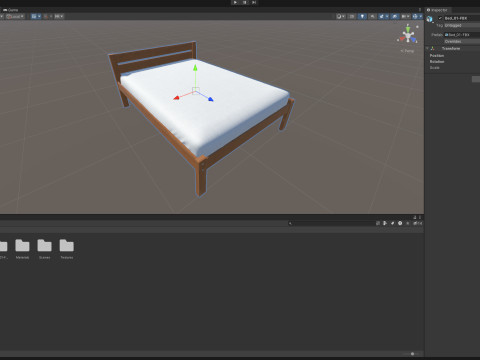
Task: Toggle hidden objects visibility icon
Action: 395,16
